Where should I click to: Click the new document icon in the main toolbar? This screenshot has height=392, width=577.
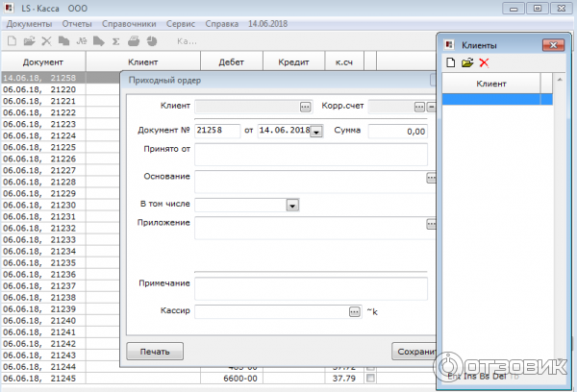pos(12,41)
